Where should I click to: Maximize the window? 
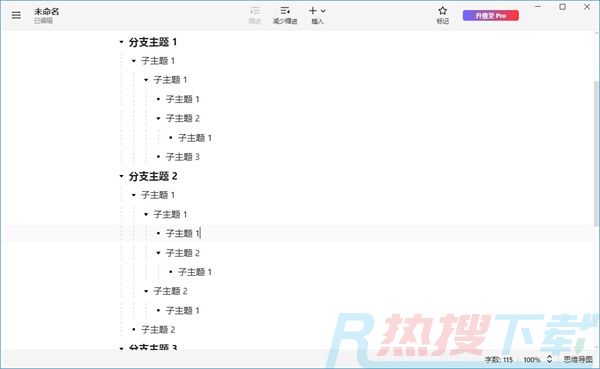pos(562,7)
